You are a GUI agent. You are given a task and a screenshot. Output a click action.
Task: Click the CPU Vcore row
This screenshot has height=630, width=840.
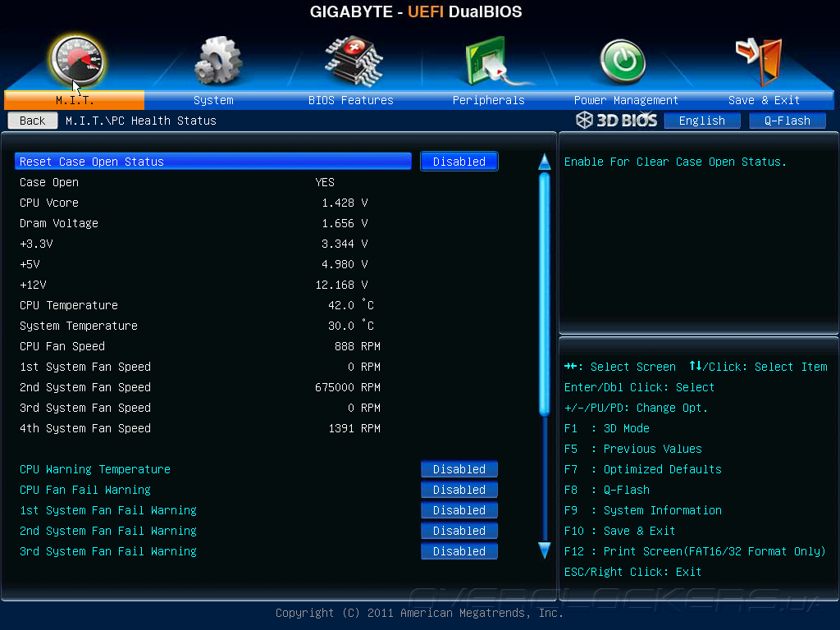click(213, 203)
